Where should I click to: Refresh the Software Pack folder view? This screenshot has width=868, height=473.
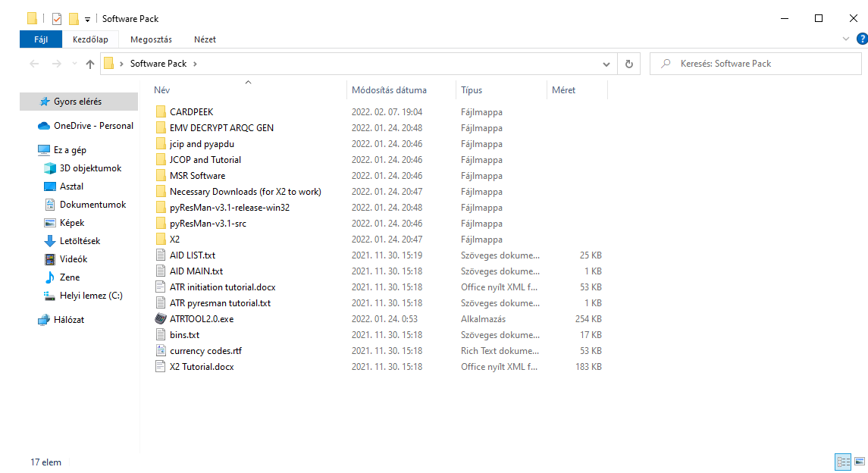click(x=629, y=64)
